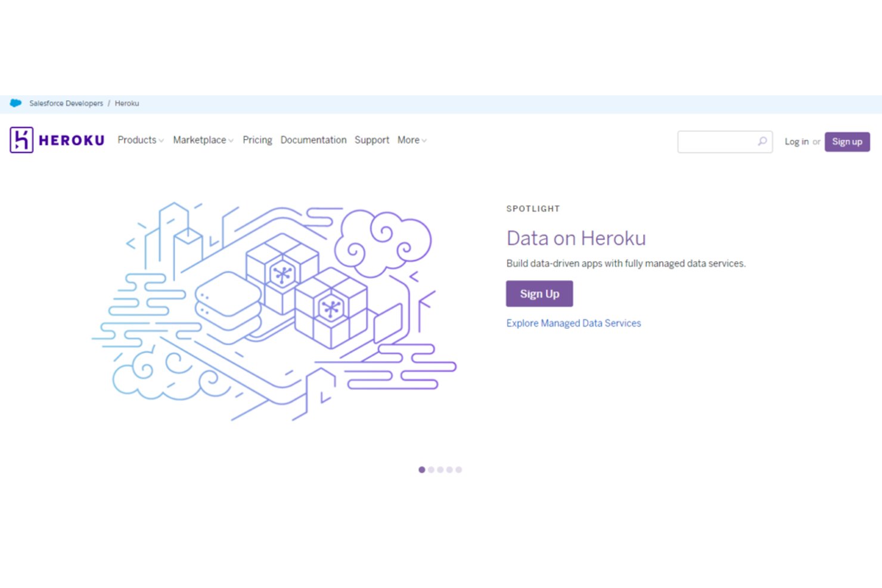This screenshot has height=588, width=882.
Task: Click the Data on Heroku heading
Action: [x=576, y=238]
